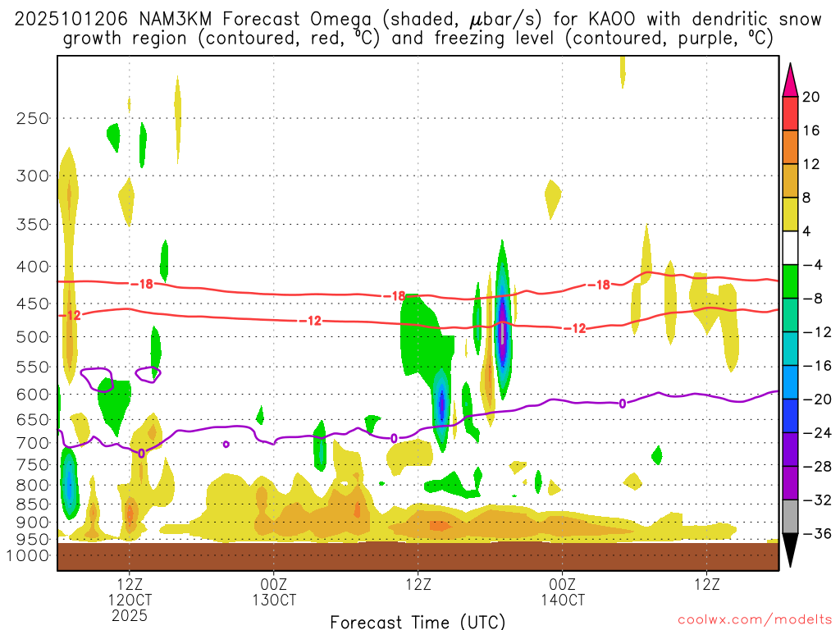840x630 pixels.
Task: Click the 13OCT date label on time axis
Action: point(274,600)
